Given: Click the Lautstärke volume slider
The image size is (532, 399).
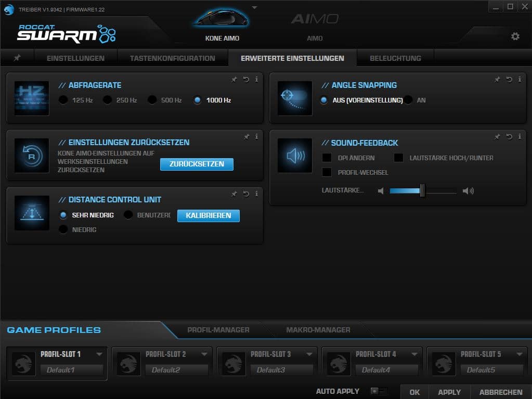Looking at the screenshot, I should [x=423, y=191].
